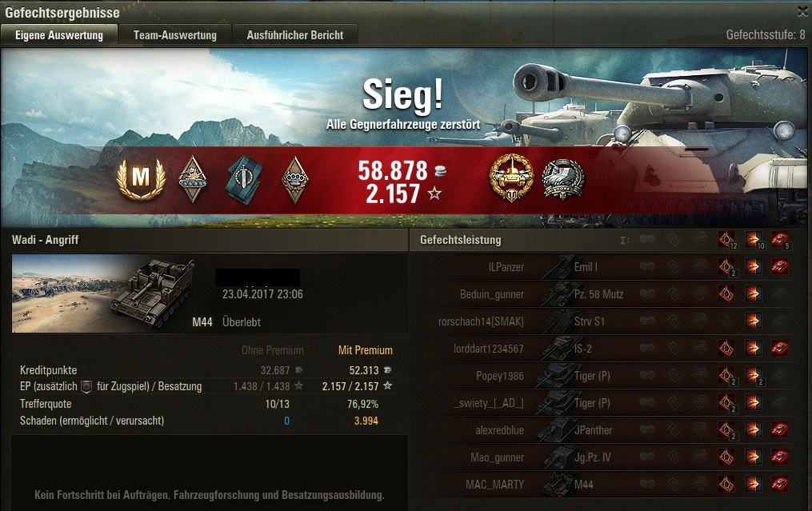Switch to the Team-Auswertung tab

175,35
